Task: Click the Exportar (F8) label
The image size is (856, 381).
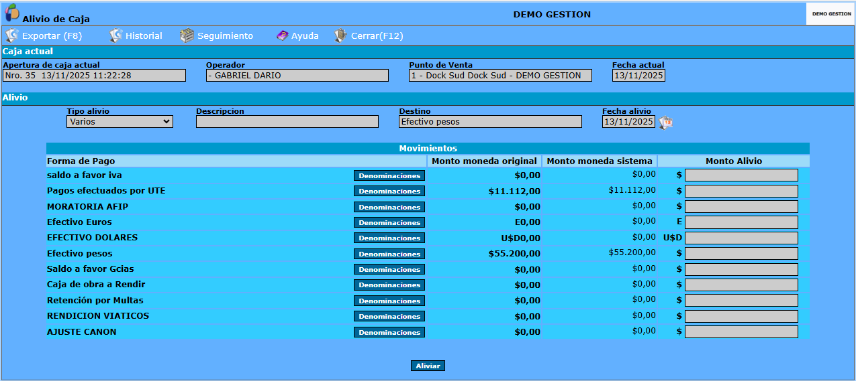Action: [51, 36]
